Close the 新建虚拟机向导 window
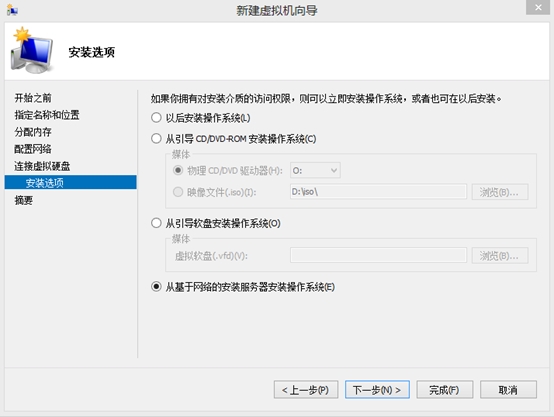 tap(537, 7)
